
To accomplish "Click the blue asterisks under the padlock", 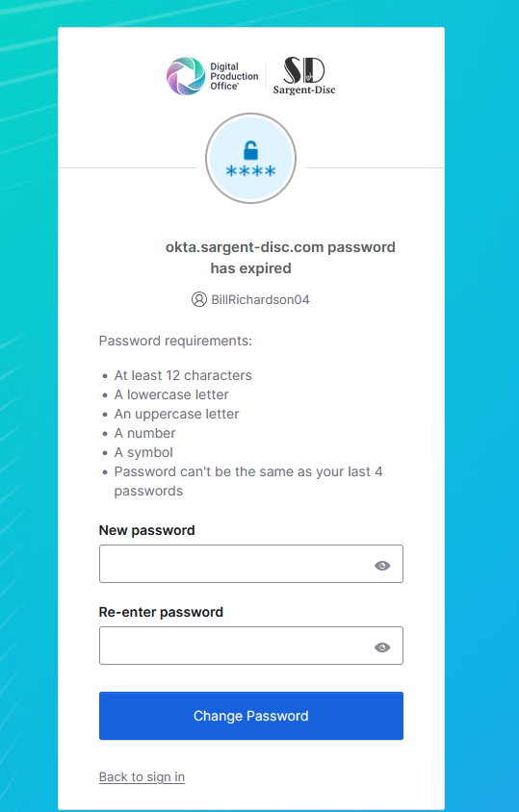I will pyautogui.click(x=251, y=171).
